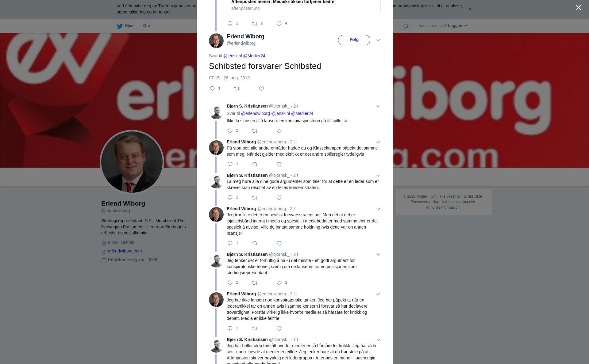The width and height of the screenshot is (589, 364).
Task: Expand options on Bjørn's 'konspirasjonsteori' reply
Action: click(378, 106)
